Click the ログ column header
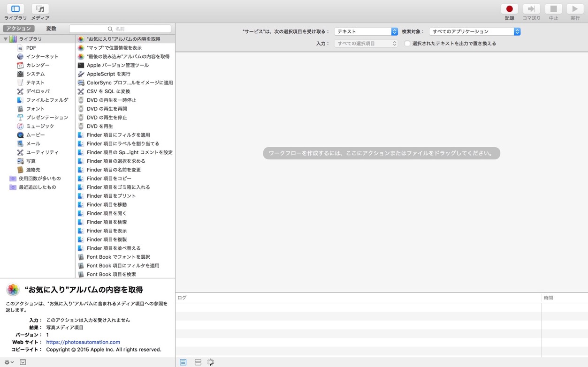Viewport: 588px width, 367px height. click(x=359, y=298)
